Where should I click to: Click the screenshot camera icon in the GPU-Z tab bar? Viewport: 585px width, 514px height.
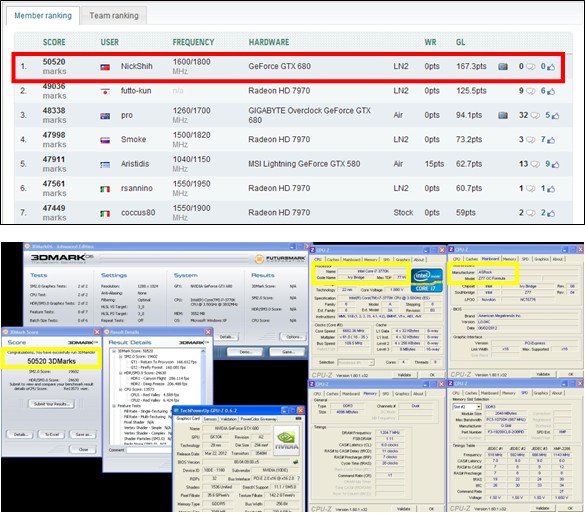pyautogui.click(x=298, y=419)
